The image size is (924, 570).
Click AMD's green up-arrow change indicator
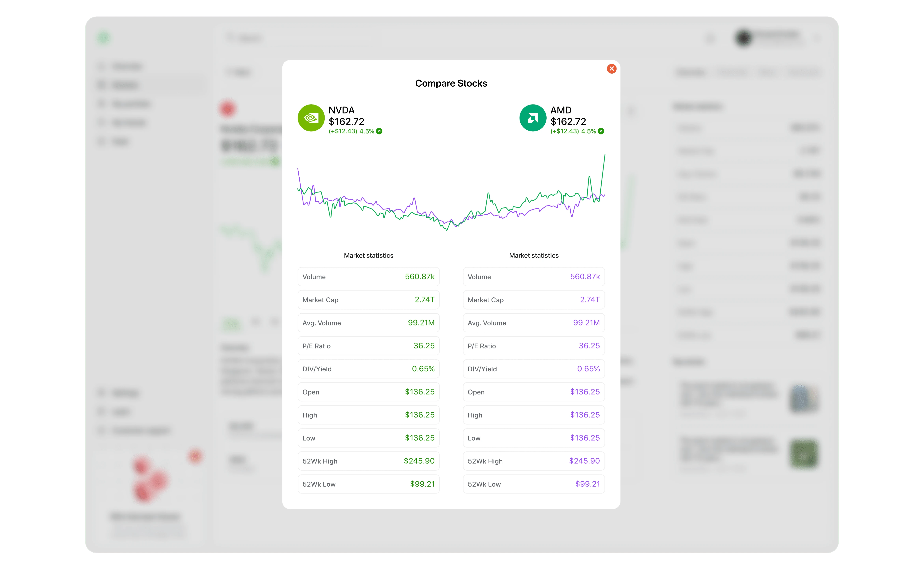coord(600,131)
